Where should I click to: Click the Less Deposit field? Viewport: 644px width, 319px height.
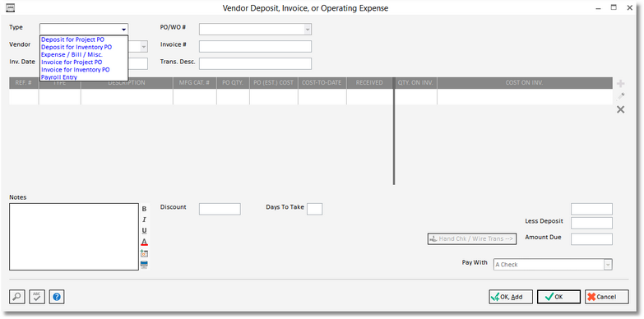(591, 223)
